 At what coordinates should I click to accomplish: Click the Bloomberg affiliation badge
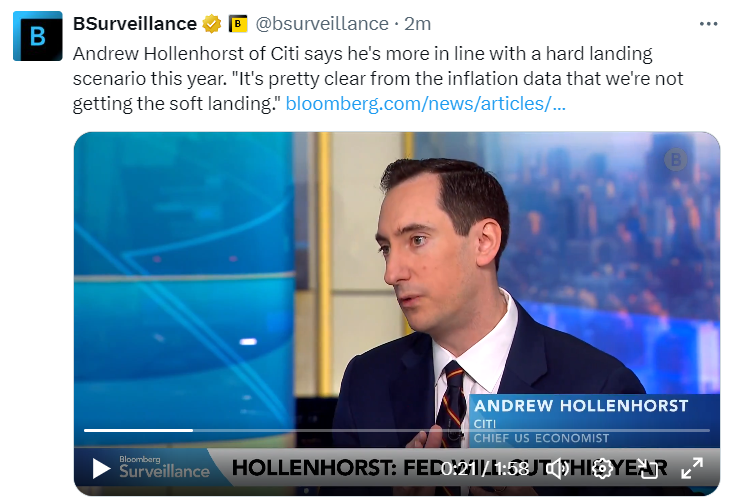point(238,23)
